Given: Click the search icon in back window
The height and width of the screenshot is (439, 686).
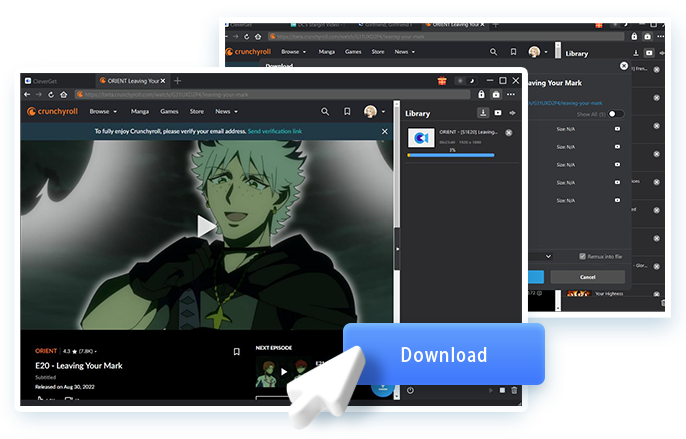Looking at the screenshot, I should (493, 52).
